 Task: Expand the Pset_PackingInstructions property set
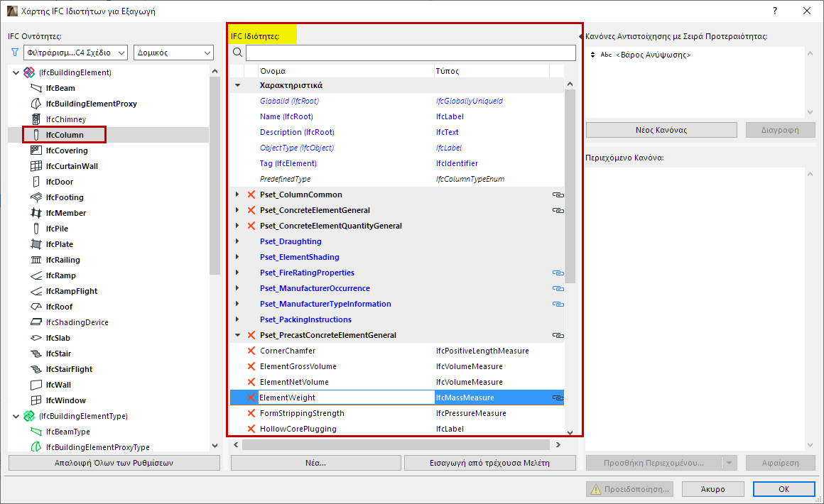tap(237, 319)
